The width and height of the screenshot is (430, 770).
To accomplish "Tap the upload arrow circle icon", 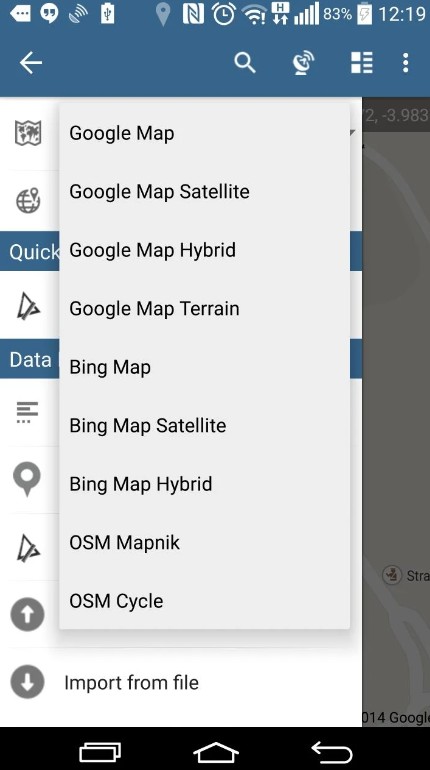I will coord(27,614).
